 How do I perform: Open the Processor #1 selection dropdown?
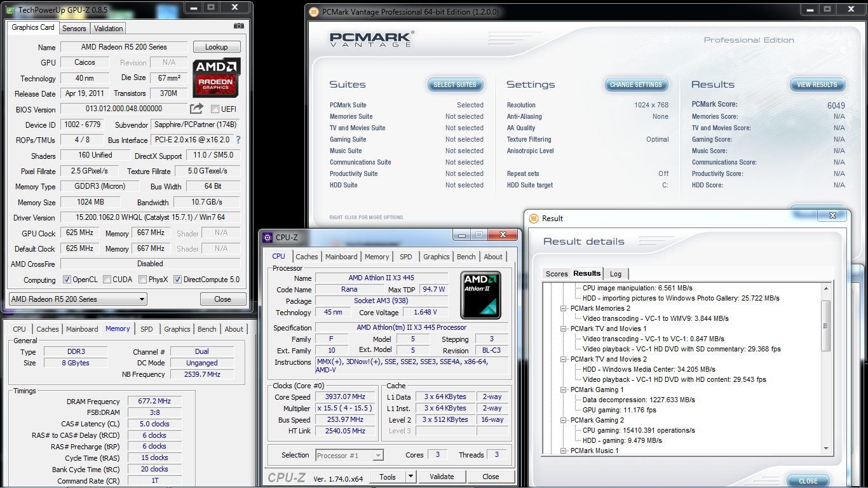(349, 455)
